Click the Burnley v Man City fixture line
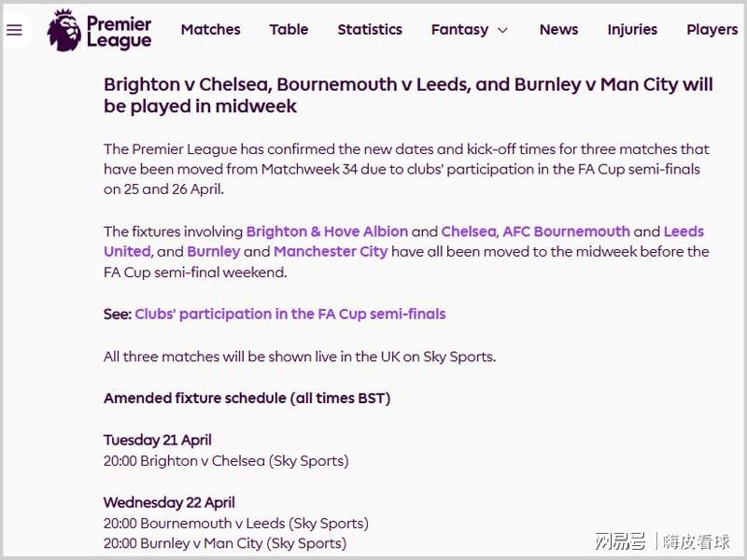The height and width of the screenshot is (560, 747). click(225, 543)
